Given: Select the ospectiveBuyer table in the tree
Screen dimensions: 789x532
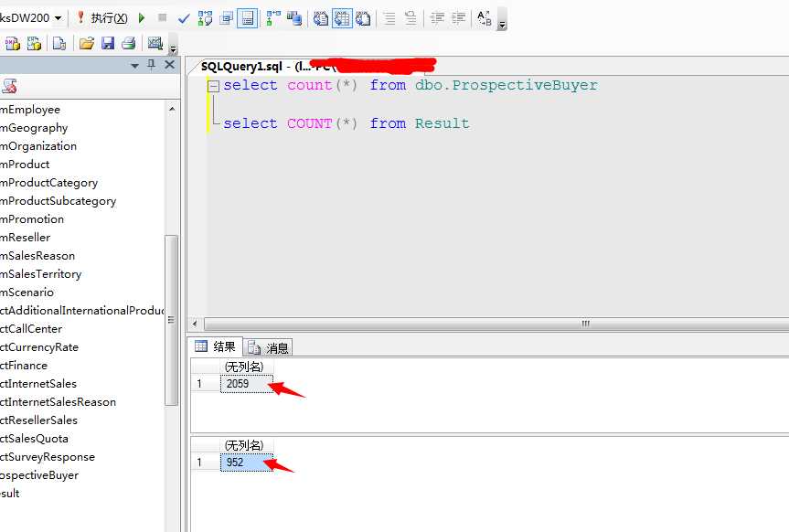Looking at the screenshot, I should coord(39,475).
